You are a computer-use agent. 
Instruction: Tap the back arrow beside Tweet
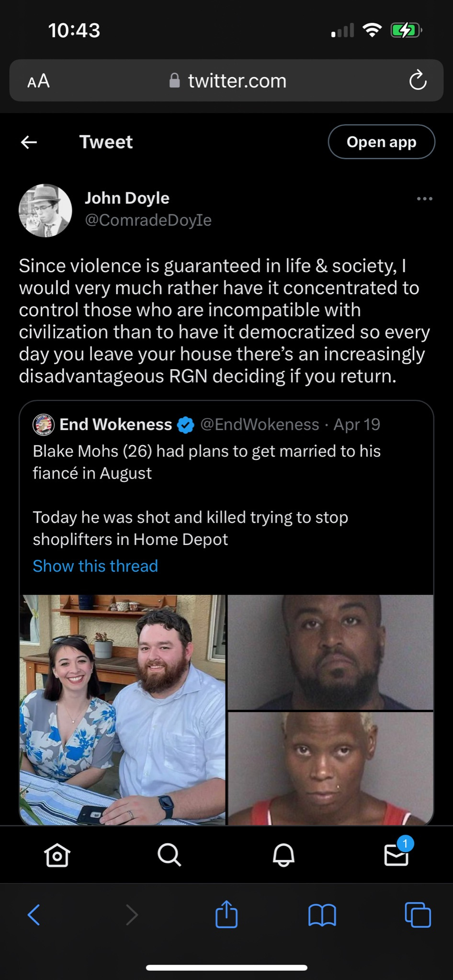29,142
